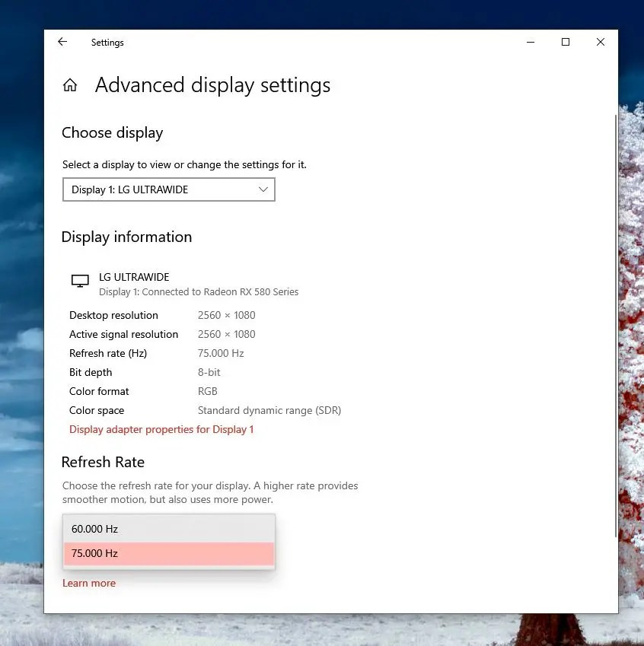Expand the Display 1 combo box chevron
This screenshot has height=646, width=644.
[263, 189]
